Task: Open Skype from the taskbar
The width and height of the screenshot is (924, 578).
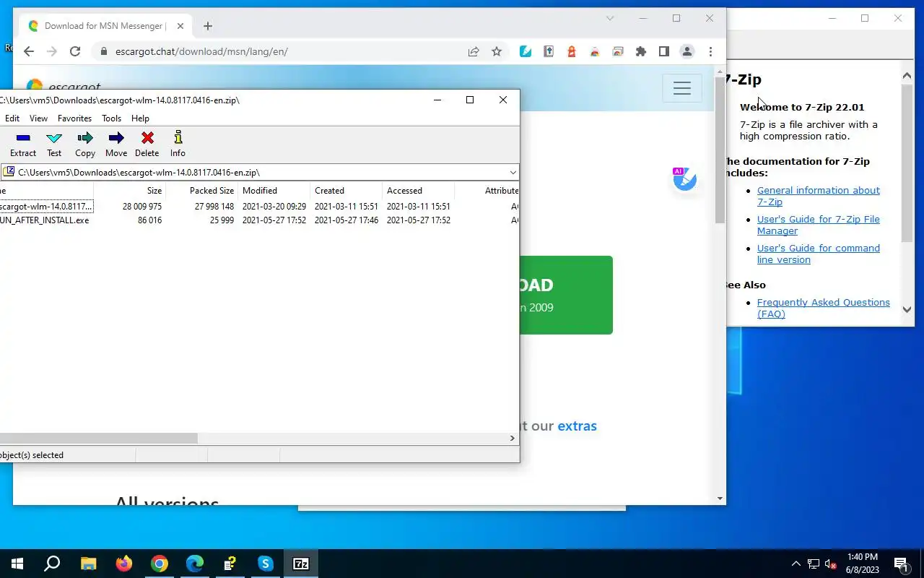Action: [266, 564]
